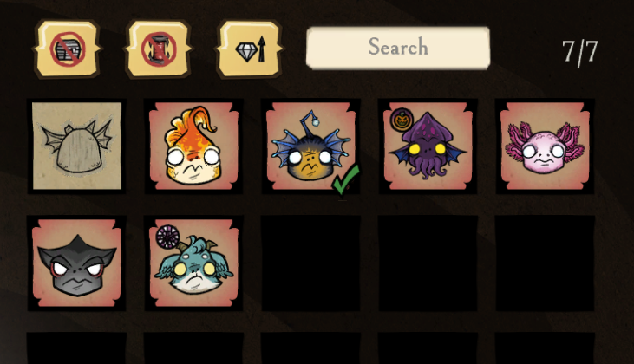Select the pink axolotl head skin
Viewport: 634px width, 364px height.
tap(545, 146)
